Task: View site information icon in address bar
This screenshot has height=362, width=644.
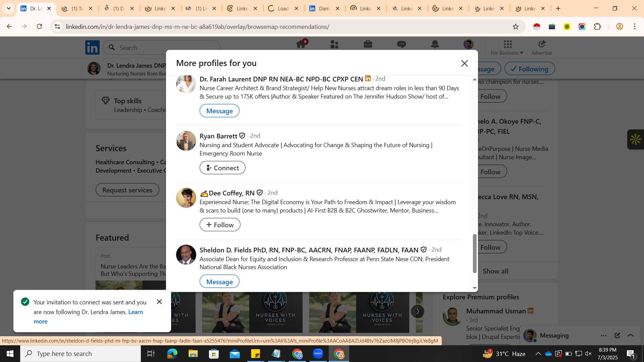Action: click(x=57, y=26)
